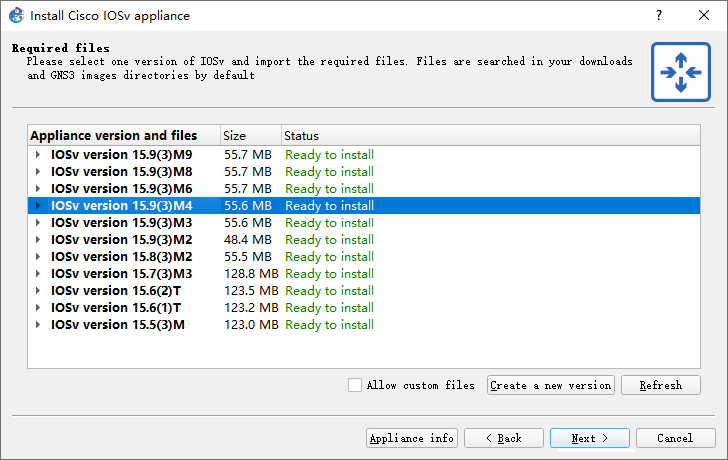Click Ready to install for 15.5(3)M

330,324
